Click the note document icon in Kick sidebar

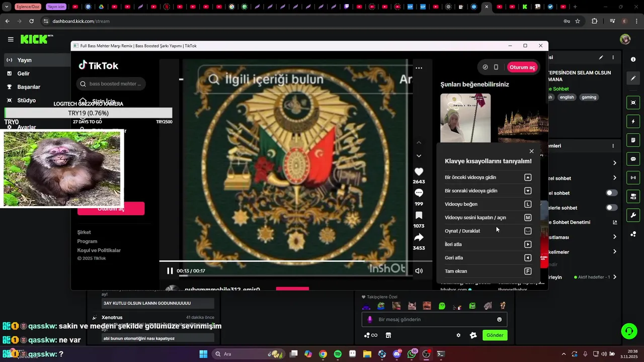[x=633, y=140]
